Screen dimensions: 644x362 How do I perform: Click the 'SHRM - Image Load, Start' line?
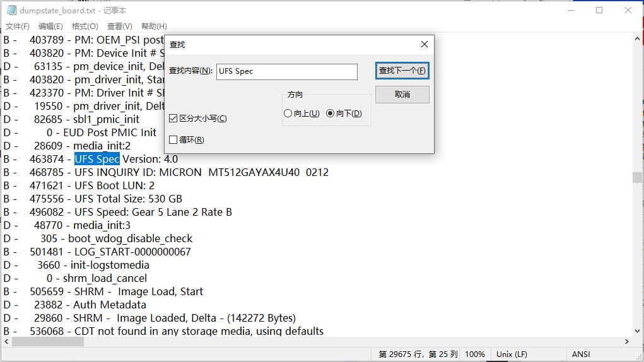pyautogui.click(x=103, y=291)
